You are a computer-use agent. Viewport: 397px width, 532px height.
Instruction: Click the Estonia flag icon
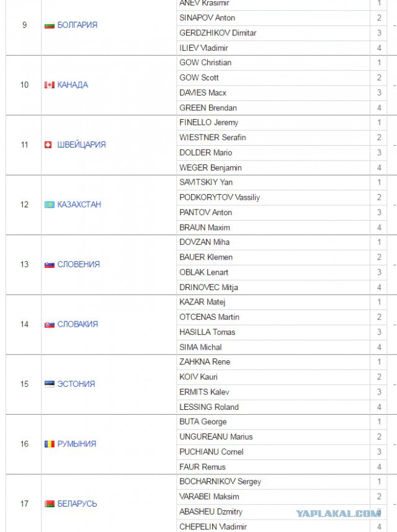[x=50, y=384]
